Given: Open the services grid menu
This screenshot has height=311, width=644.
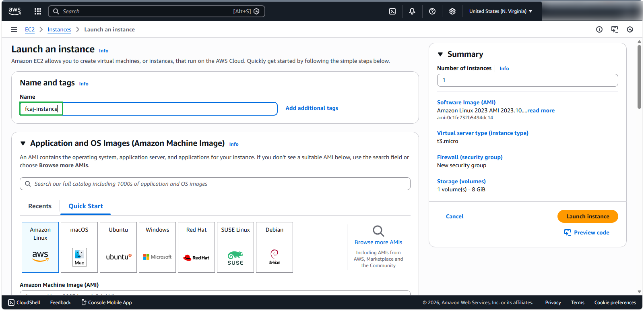Looking at the screenshot, I should [38, 11].
